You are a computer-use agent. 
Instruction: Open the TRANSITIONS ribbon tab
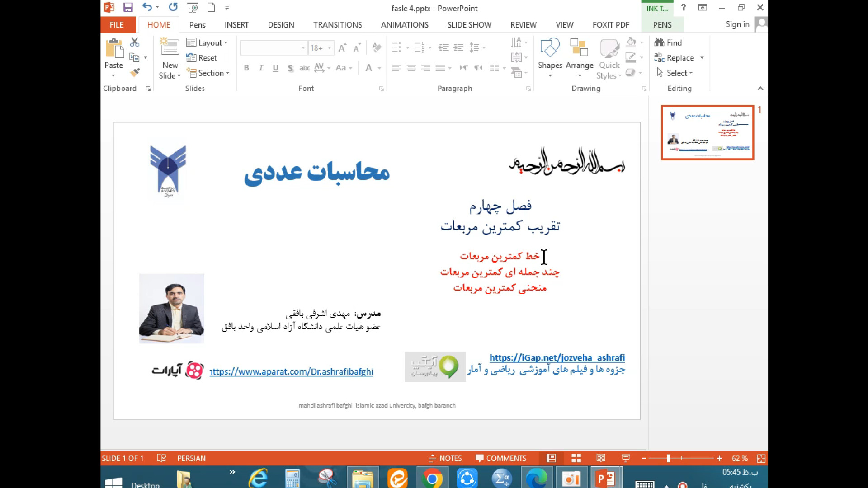point(337,25)
